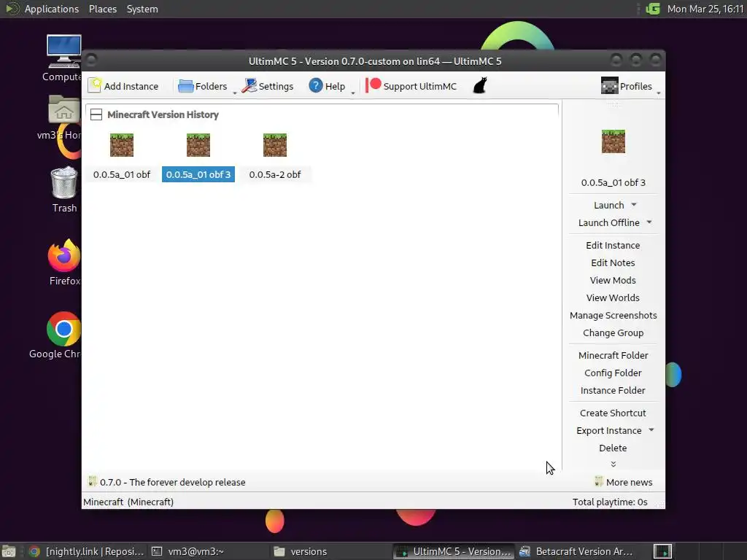This screenshot has height=560, width=747.
Task: Click Total playtime status text
Action: (x=610, y=502)
